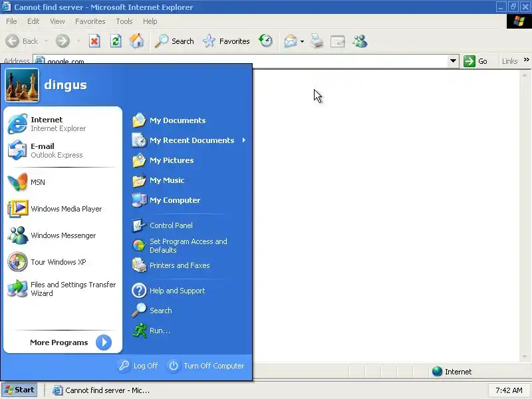The image size is (532, 399).
Task: Click scrollbar up arrow in IE window
Action: pos(525,75)
